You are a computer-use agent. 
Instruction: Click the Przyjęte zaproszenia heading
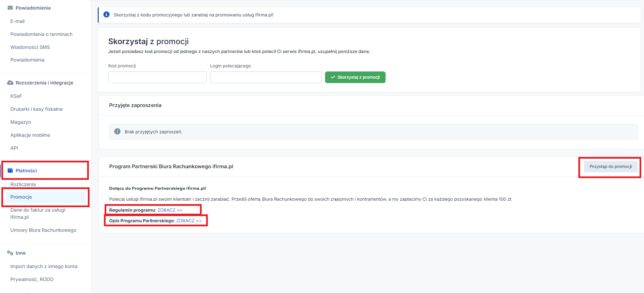[135, 105]
